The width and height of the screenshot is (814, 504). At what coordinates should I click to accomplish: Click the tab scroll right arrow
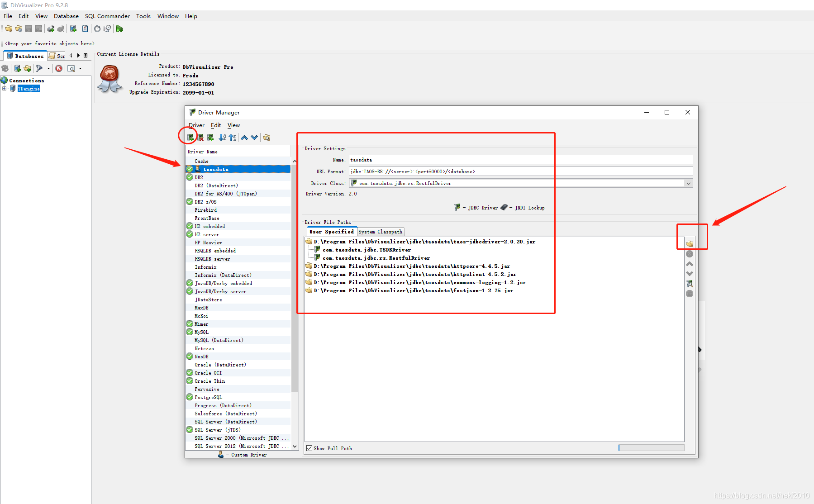(x=78, y=56)
